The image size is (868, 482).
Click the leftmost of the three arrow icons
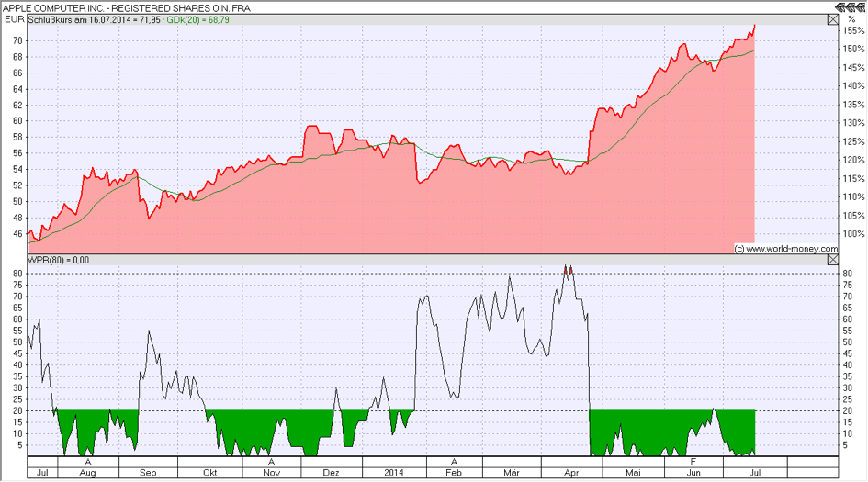point(840,7)
